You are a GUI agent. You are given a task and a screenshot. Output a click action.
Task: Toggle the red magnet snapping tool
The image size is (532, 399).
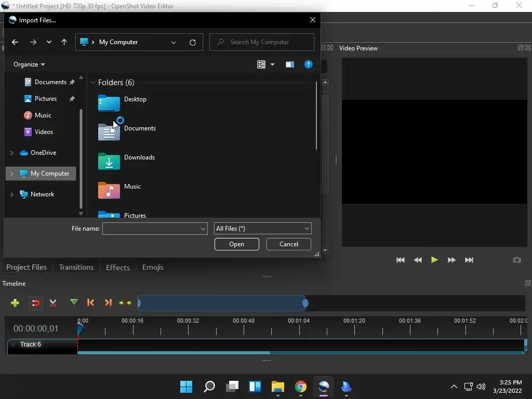[x=36, y=303]
